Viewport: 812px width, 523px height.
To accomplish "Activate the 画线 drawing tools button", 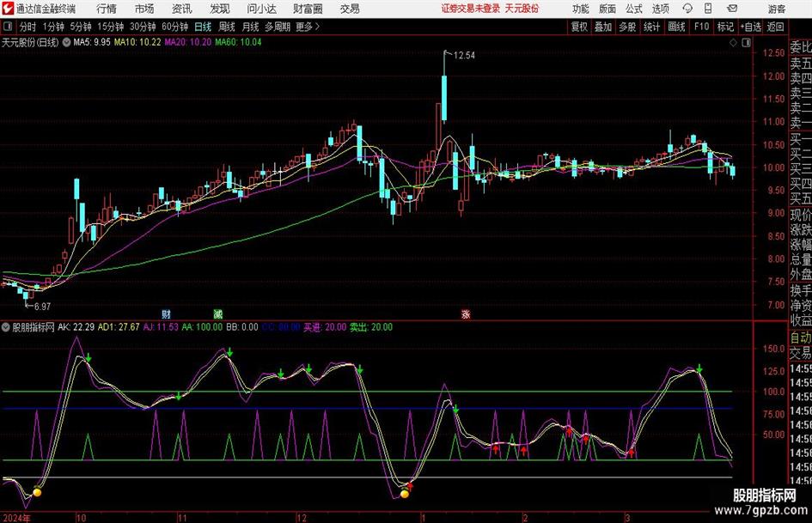I will point(676,27).
